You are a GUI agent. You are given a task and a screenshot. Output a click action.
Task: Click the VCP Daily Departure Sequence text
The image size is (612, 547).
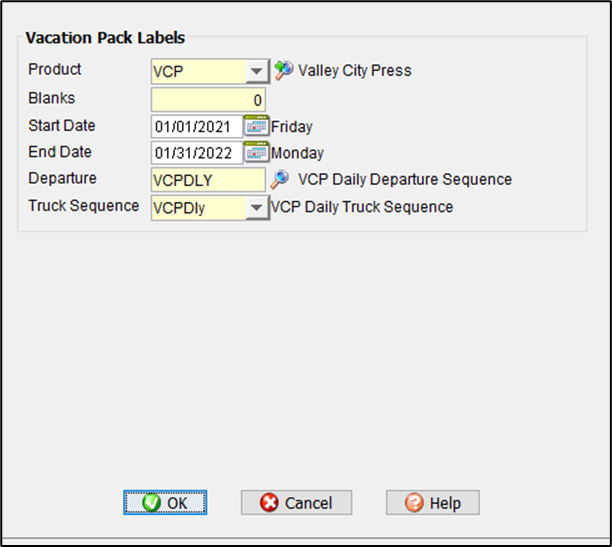(405, 180)
